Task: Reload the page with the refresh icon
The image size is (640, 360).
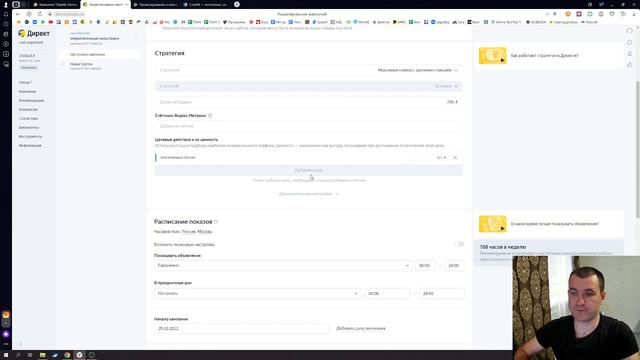Action: pyautogui.click(x=40, y=14)
